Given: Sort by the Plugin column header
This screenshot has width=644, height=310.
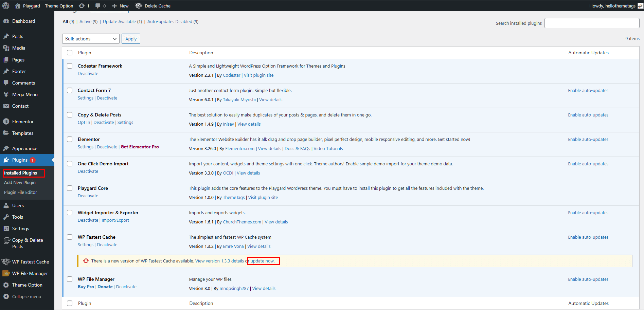Looking at the screenshot, I should (85, 53).
